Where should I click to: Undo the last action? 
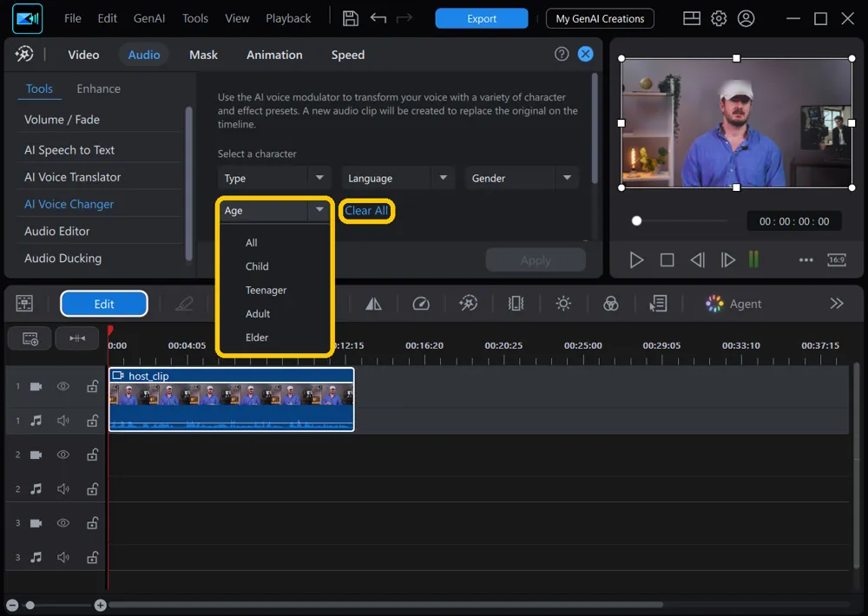(378, 18)
